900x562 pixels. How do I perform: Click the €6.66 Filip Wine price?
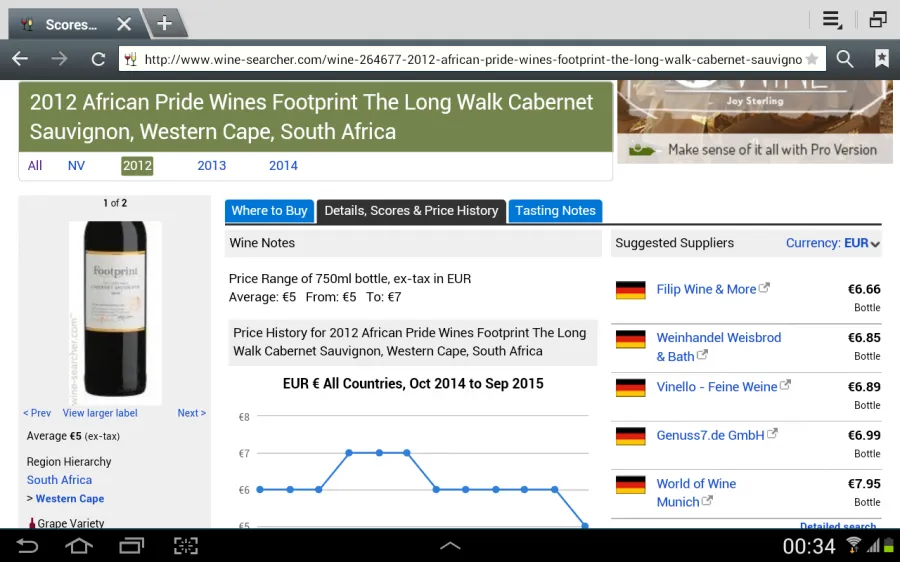tap(864, 289)
